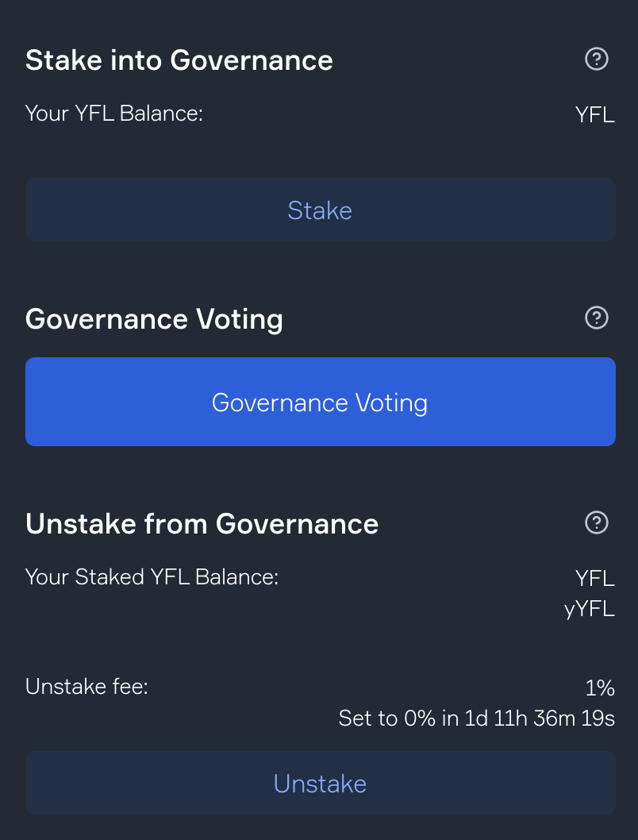Select the Stake into Governance heading
Image resolution: width=638 pixels, height=840 pixels.
(179, 60)
